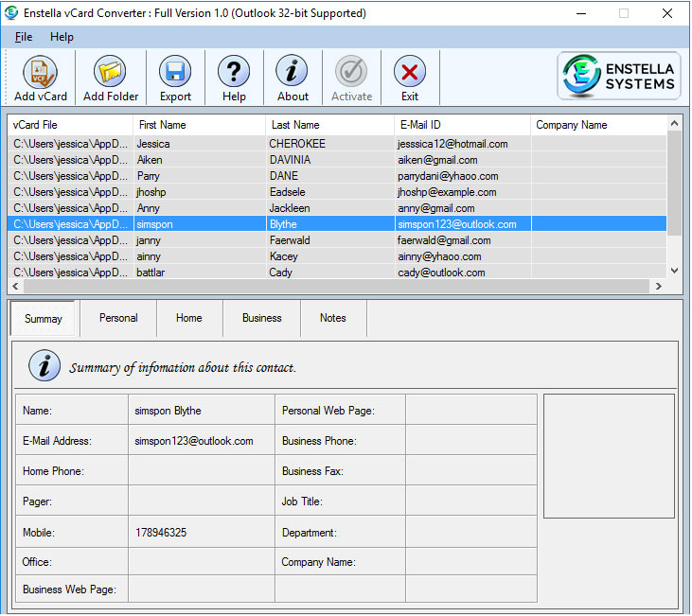
Task: Click the highlighted simspon Blythe row
Action: coord(337,224)
